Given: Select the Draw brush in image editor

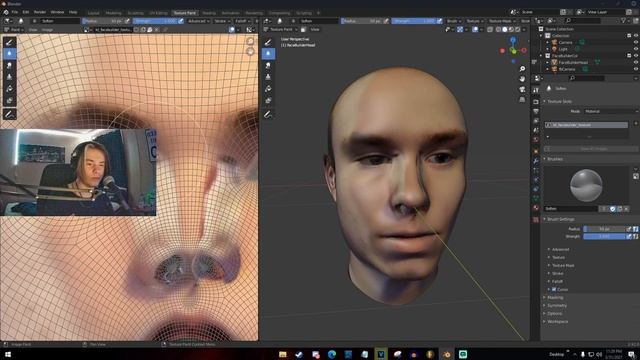Looking at the screenshot, I should (x=9, y=42).
